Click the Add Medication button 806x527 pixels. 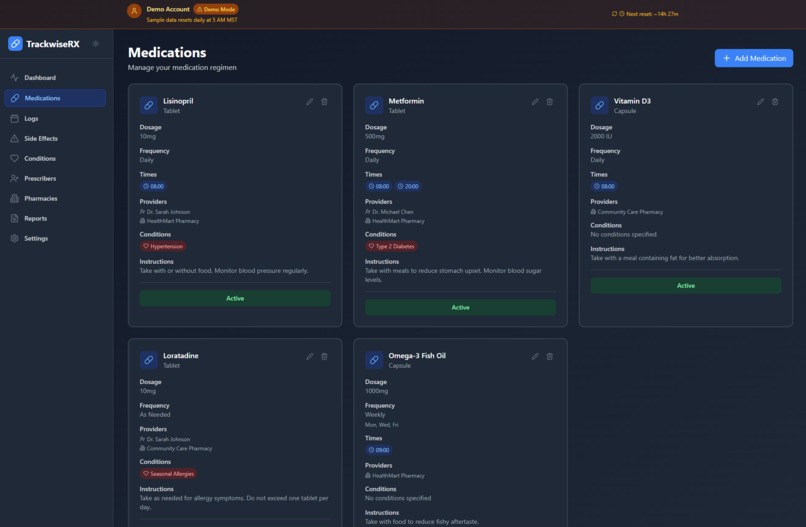click(x=754, y=58)
